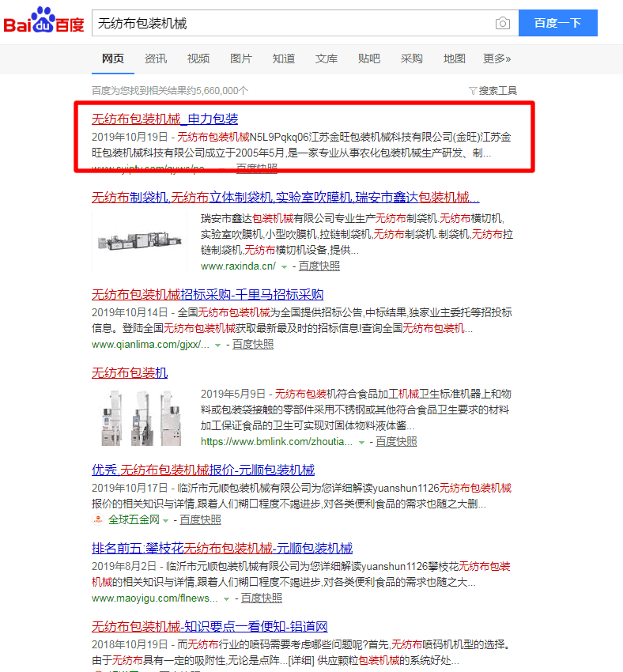
Task: Visit www.raxinda.cn/ URL
Action: click(x=238, y=266)
